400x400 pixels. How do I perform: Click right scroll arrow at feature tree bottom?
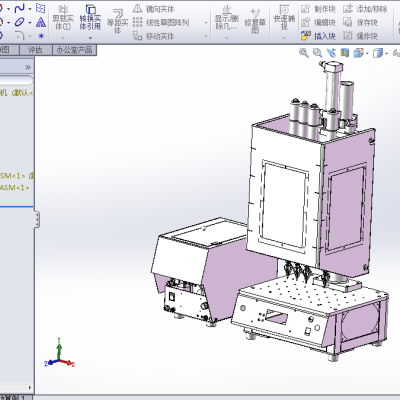(x=30, y=388)
